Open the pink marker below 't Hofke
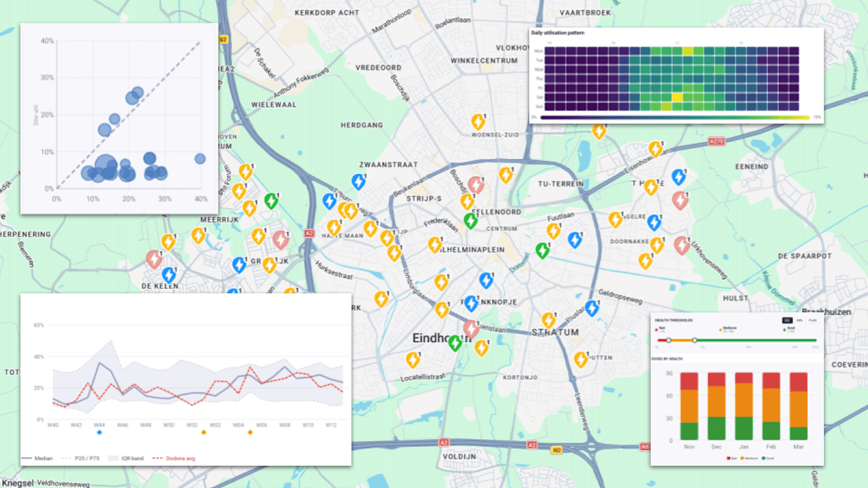 680,200
